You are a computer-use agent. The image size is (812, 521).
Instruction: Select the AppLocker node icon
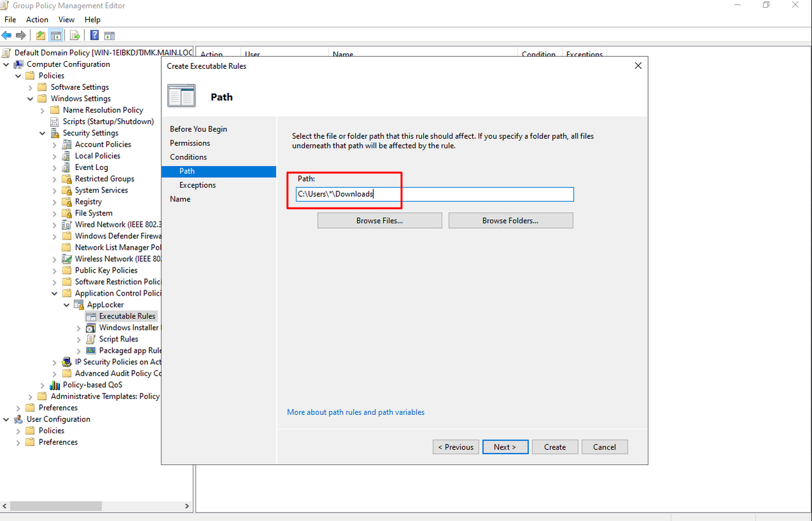(80, 305)
